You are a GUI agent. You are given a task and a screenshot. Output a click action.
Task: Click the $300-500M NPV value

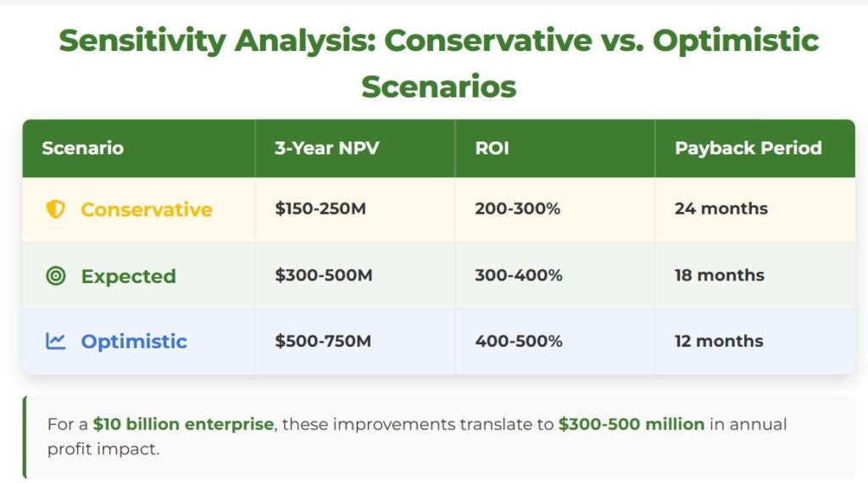[x=324, y=275]
